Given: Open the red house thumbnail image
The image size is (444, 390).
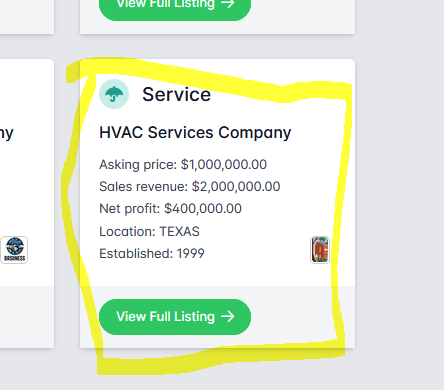Looking at the screenshot, I should coord(320,250).
